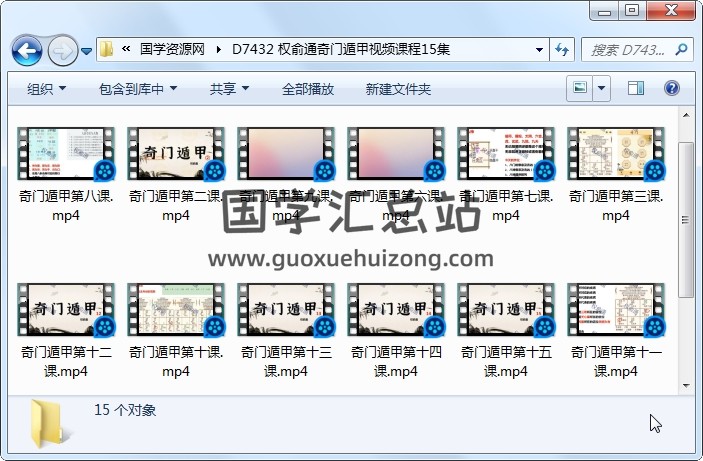Expand arrow after 国学资源网 breadcrumb
The width and height of the screenshot is (703, 461).
[x=219, y=49]
